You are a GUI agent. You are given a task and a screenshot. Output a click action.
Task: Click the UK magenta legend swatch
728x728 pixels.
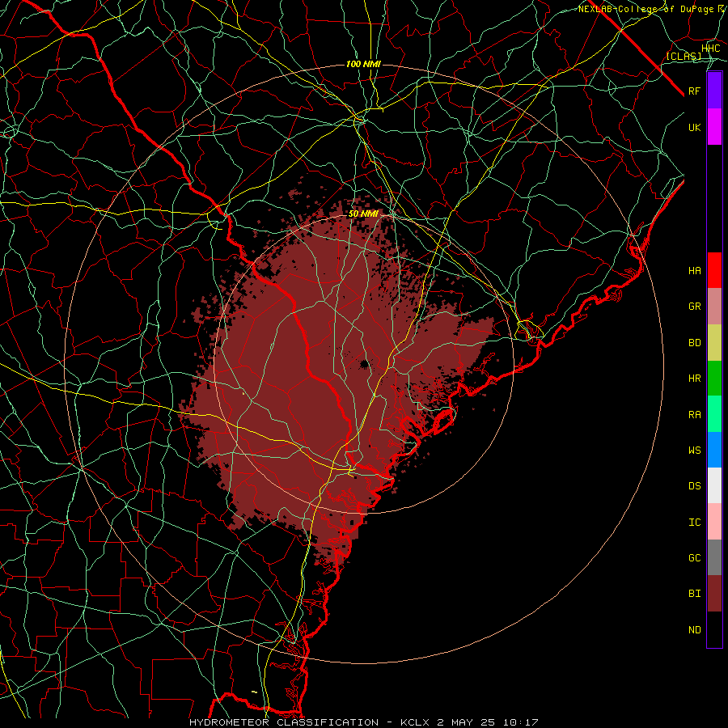click(714, 127)
